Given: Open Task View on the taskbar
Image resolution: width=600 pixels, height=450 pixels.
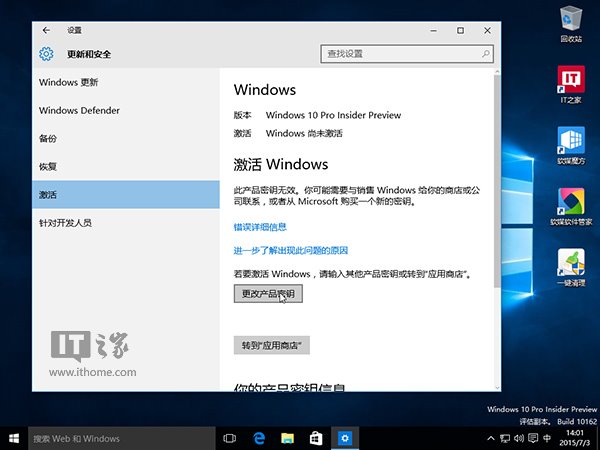Looking at the screenshot, I should (229, 438).
